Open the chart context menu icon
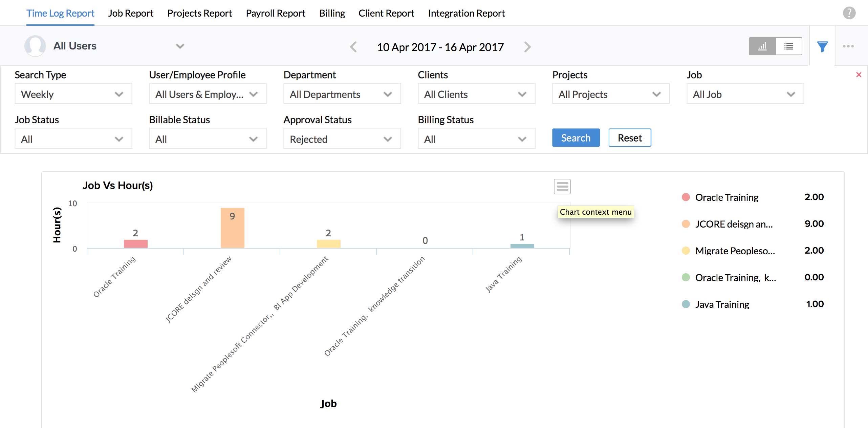The height and width of the screenshot is (428, 868). click(562, 187)
